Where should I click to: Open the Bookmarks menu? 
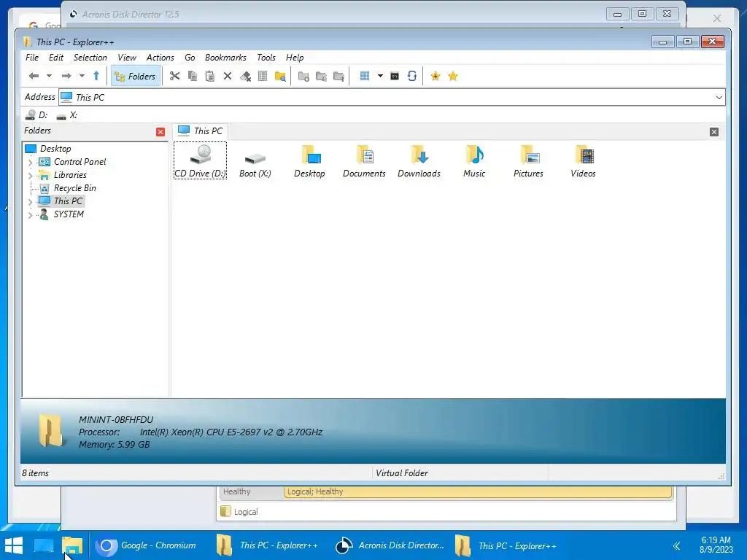225,58
